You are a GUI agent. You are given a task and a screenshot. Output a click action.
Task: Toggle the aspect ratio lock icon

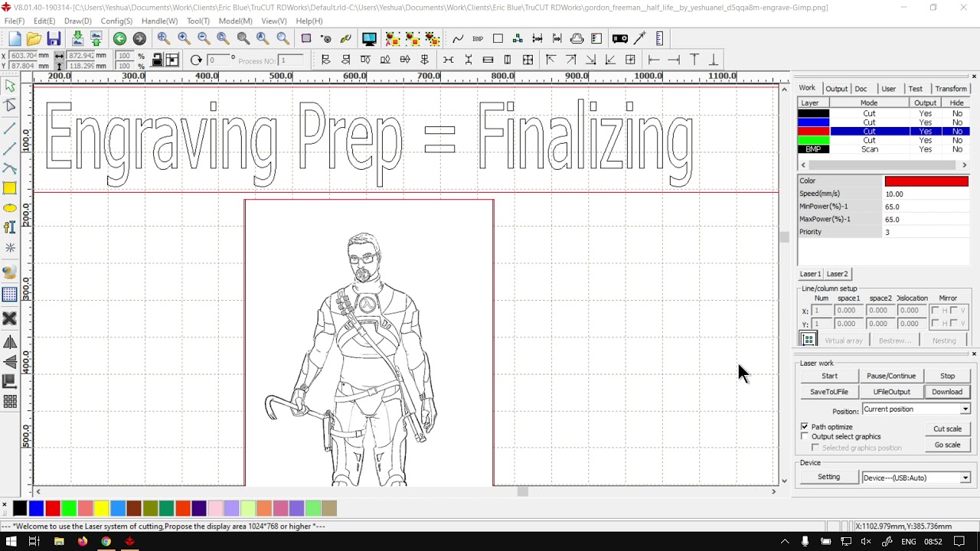point(157,60)
